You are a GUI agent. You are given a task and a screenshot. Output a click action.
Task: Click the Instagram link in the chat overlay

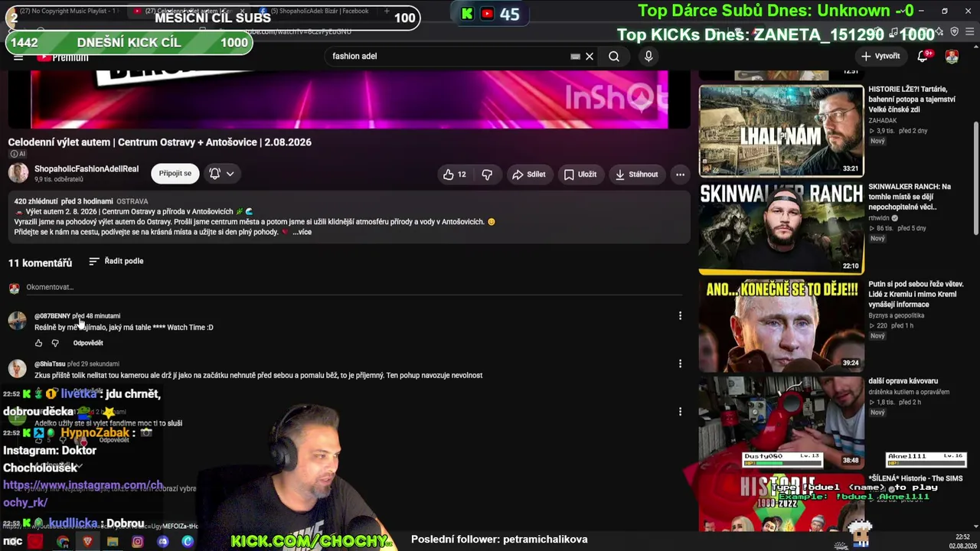coord(83,494)
